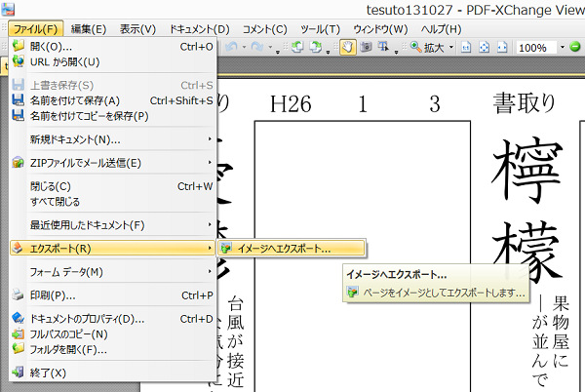Viewport: 585px width, 392px height.
Task: Click the green zoom out button
Action: point(575,47)
